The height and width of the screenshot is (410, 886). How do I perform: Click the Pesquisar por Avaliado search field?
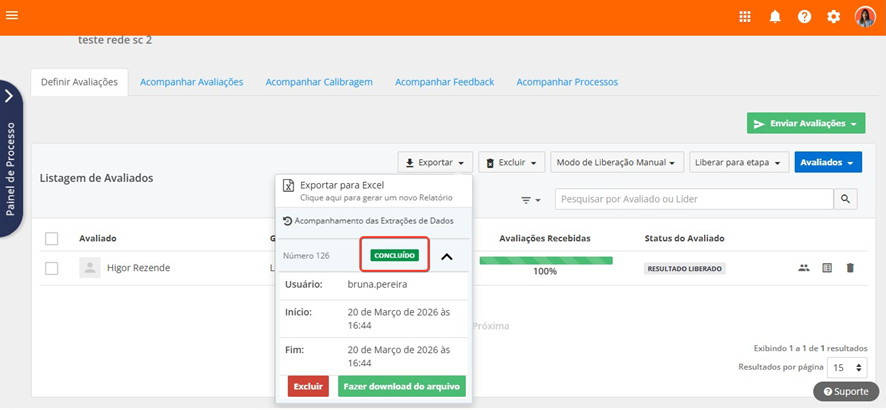pyautogui.click(x=694, y=200)
